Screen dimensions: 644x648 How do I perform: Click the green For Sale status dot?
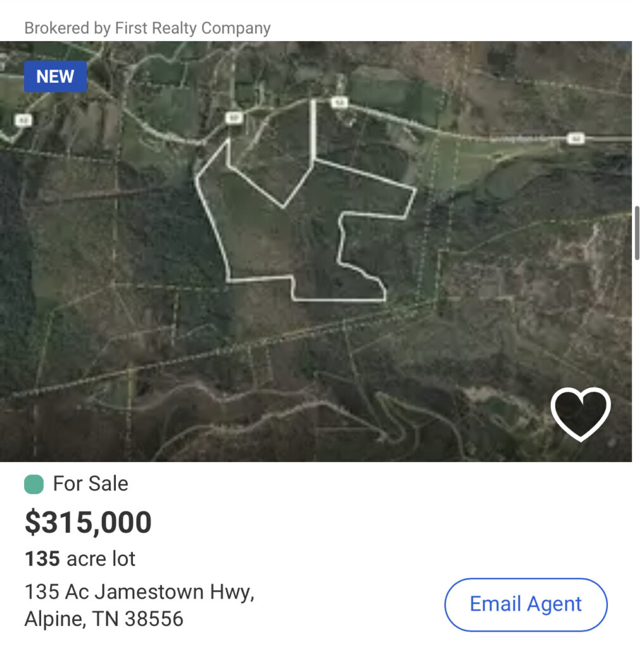tap(34, 485)
